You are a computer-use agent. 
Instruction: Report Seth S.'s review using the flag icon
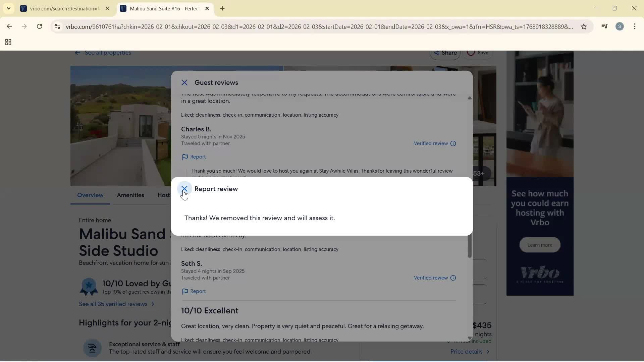[x=194, y=291]
